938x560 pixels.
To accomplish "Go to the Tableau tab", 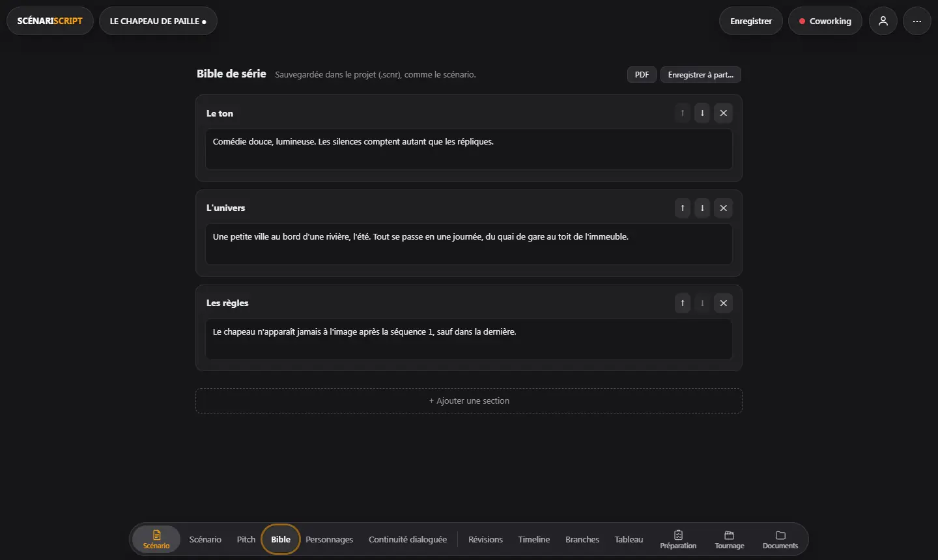I will (x=629, y=540).
